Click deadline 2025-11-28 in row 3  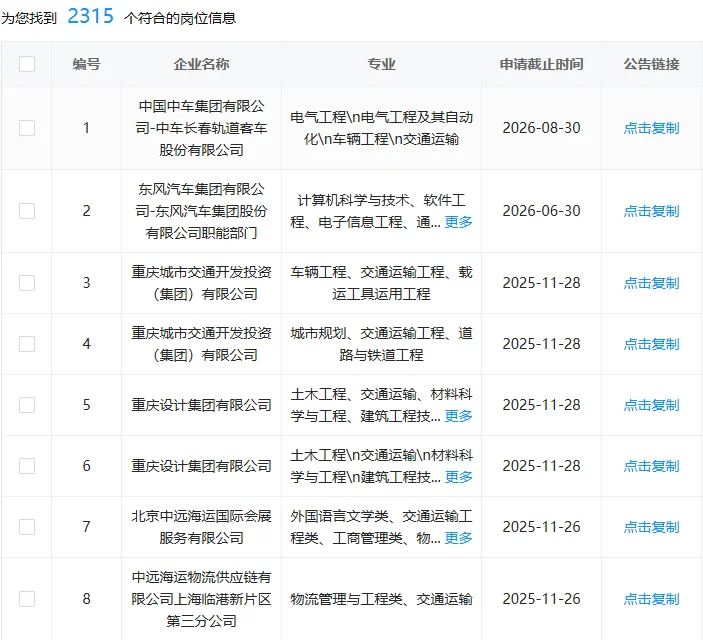click(x=542, y=283)
